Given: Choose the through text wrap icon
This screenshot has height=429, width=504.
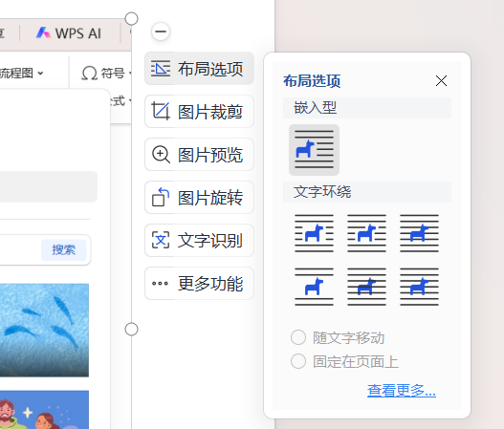Looking at the screenshot, I should click(419, 233).
